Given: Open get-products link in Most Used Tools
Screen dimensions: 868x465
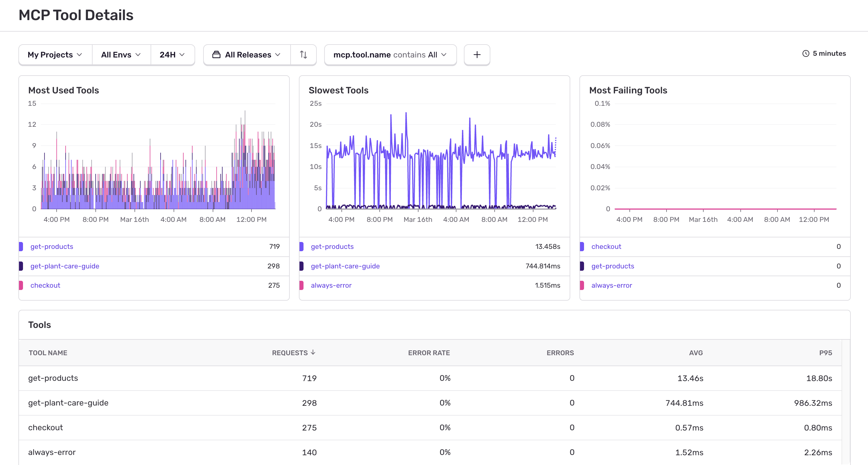Looking at the screenshot, I should [52, 247].
